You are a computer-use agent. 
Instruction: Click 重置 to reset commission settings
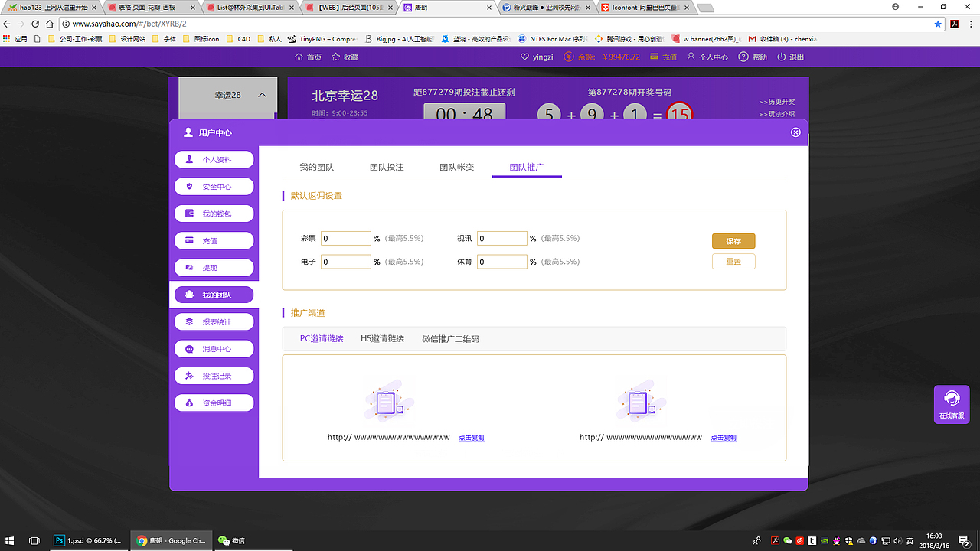tap(733, 261)
